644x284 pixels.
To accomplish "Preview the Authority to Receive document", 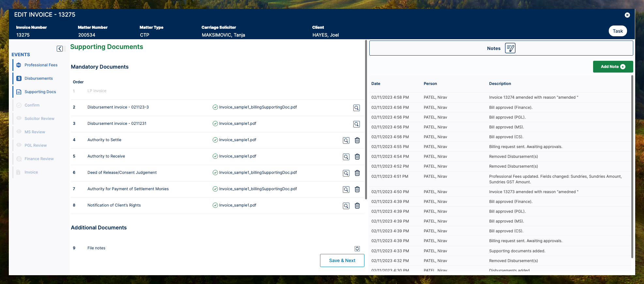I will [x=346, y=157].
